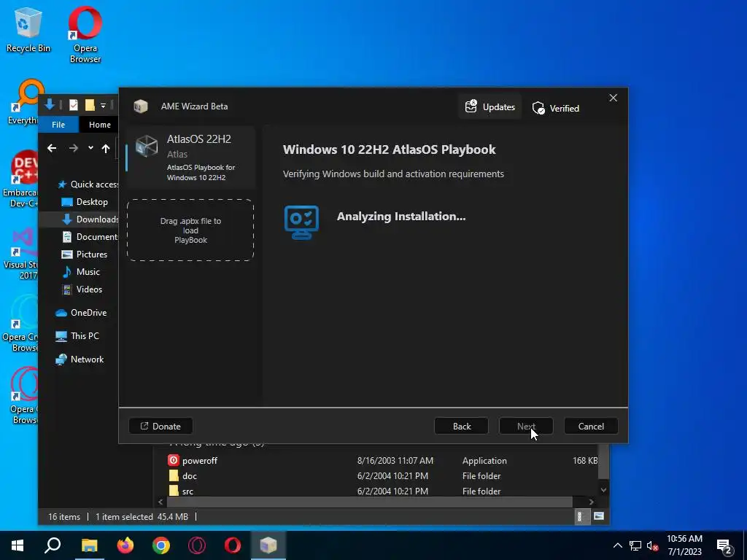Select the AtlasOS 22H2 playbook entry
Image resolution: width=747 pixels, height=560 pixels.
190,157
